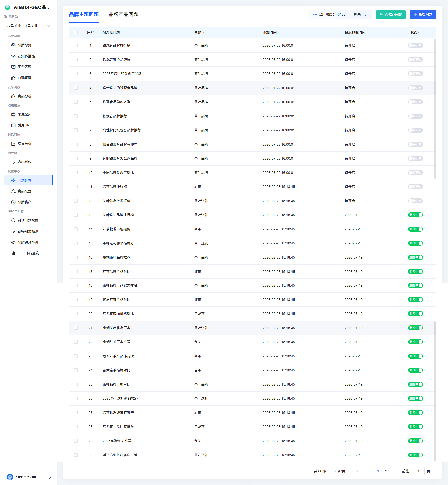The height and width of the screenshot is (485, 448).
Task: Click question text 岩茶批发渠道有哪些
Action: pos(118,413)
